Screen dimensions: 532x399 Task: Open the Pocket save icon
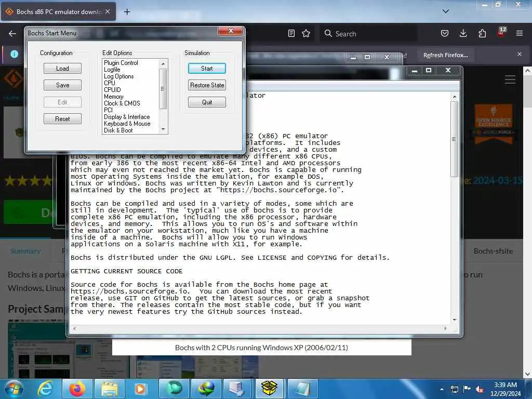445,33
